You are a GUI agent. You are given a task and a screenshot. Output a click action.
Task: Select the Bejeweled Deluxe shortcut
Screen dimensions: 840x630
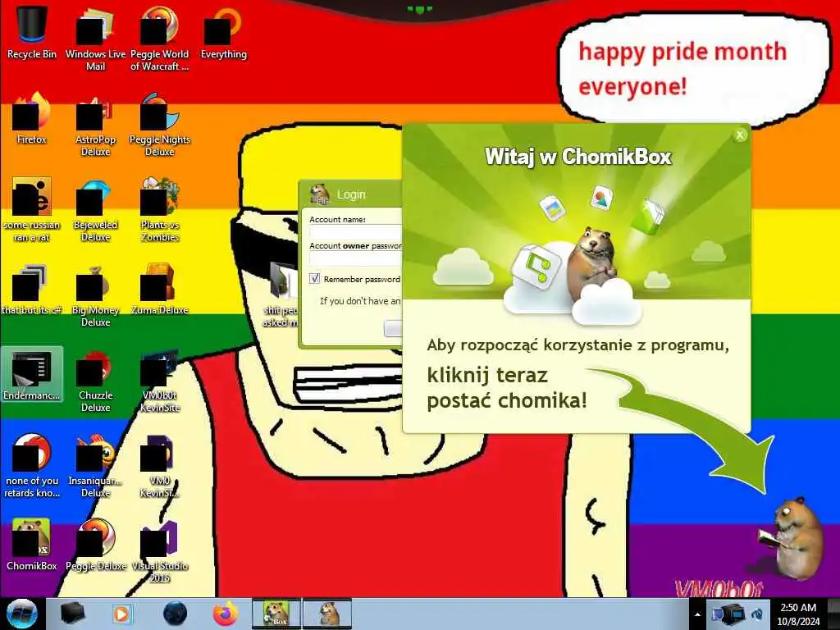click(95, 210)
